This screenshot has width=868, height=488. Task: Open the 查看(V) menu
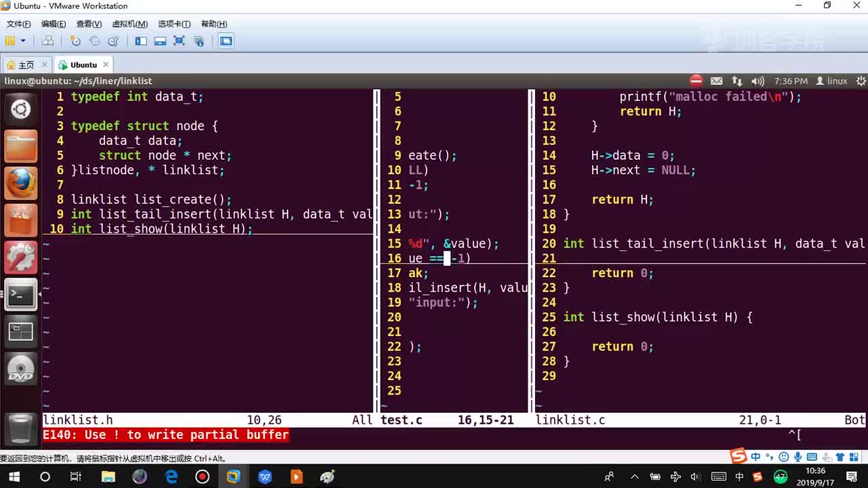click(x=89, y=24)
